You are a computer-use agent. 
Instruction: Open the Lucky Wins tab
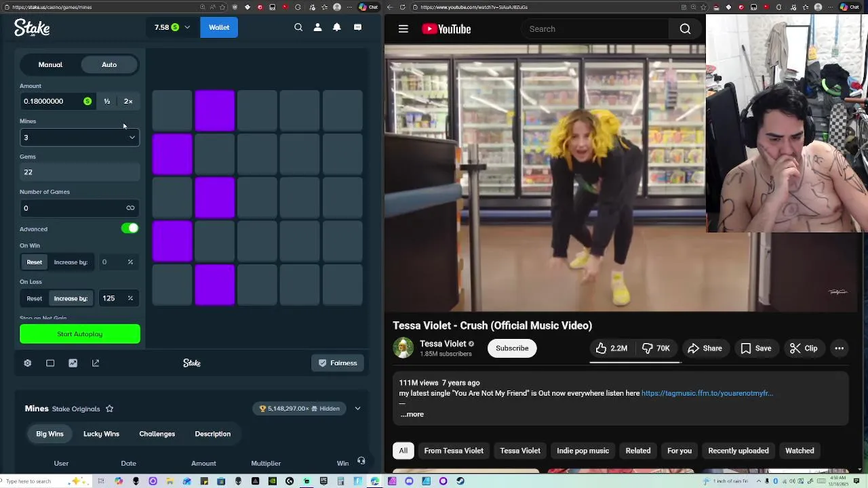click(101, 434)
